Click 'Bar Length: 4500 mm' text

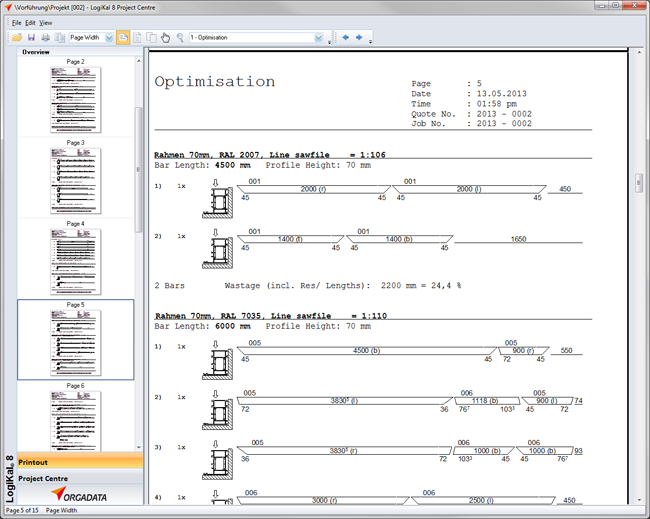[202, 165]
